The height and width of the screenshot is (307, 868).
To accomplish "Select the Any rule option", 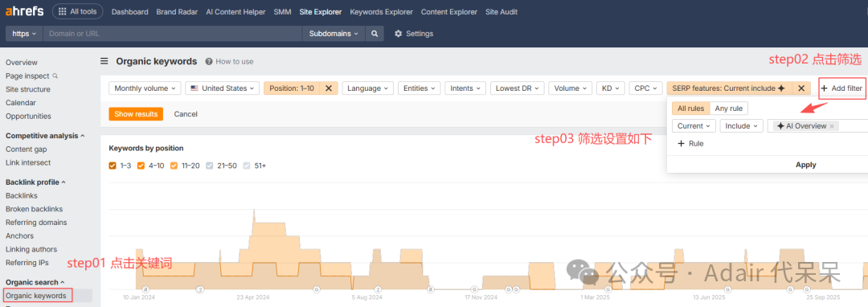I will (x=728, y=108).
